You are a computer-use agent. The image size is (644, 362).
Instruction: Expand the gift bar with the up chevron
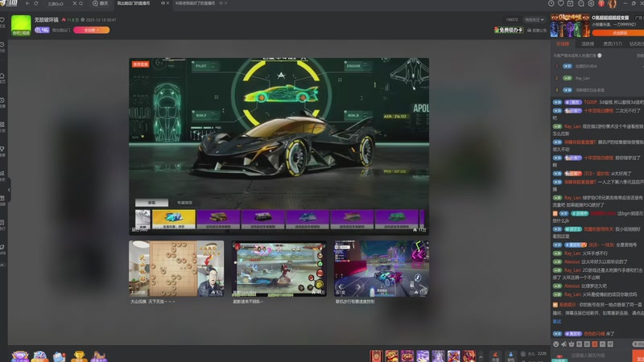coord(481,356)
